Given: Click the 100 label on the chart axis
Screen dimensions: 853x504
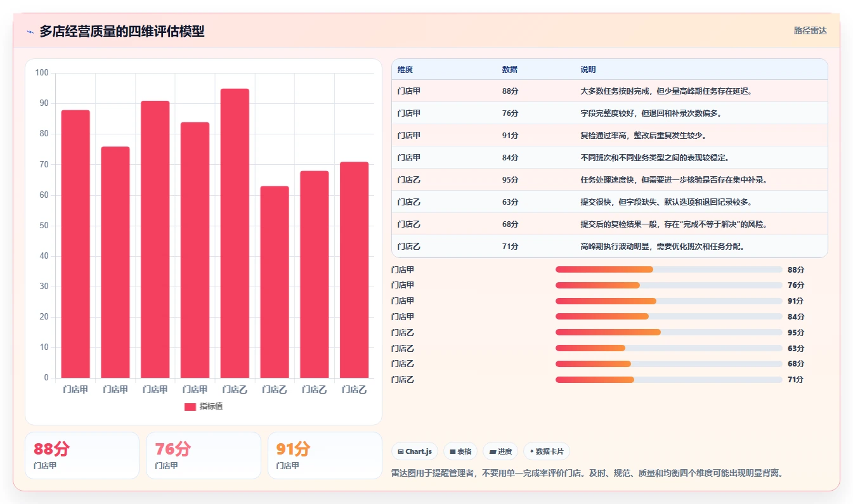Looking at the screenshot, I should pyautogui.click(x=42, y=73).
